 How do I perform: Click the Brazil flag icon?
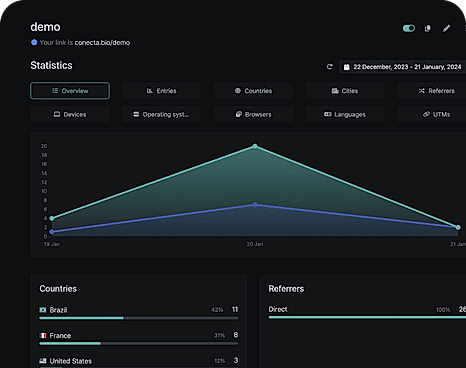(x=43, y=310)
